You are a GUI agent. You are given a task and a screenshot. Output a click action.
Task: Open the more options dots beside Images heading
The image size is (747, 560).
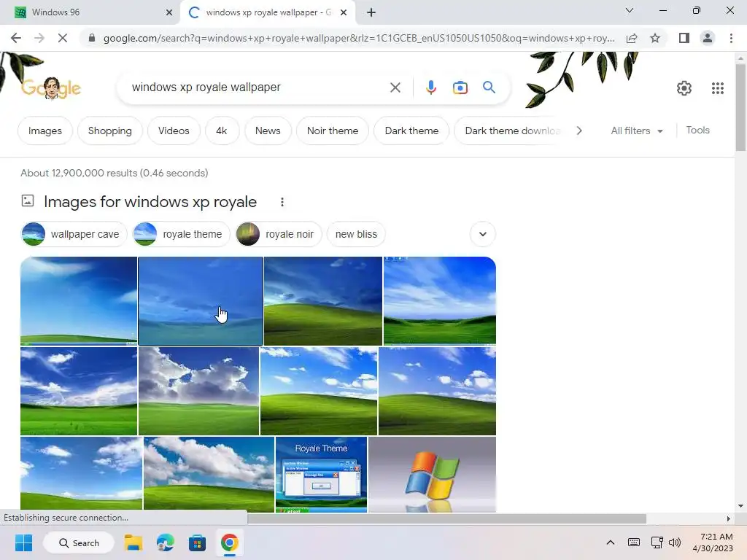pyautogui.click(x=282, y=203)
